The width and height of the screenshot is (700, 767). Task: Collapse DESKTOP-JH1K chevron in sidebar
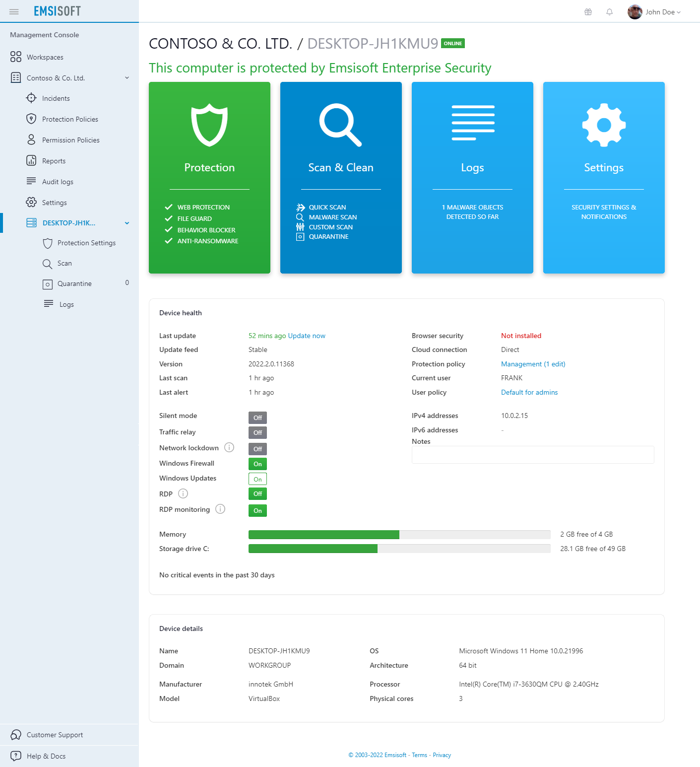127,223
